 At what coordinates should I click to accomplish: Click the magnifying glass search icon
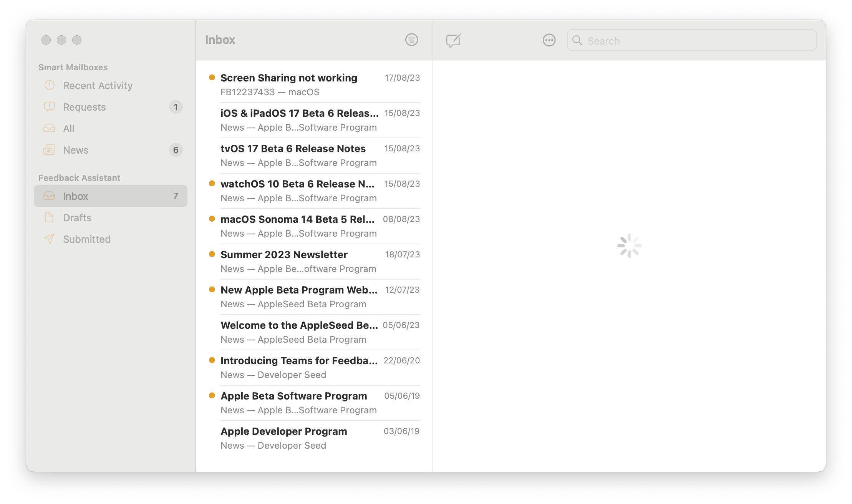click(577, 40)
